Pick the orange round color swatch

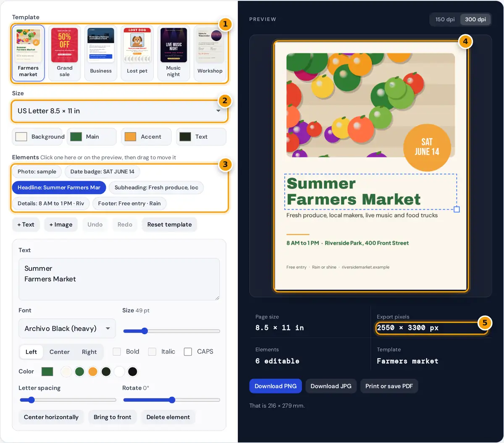point(93,372)
